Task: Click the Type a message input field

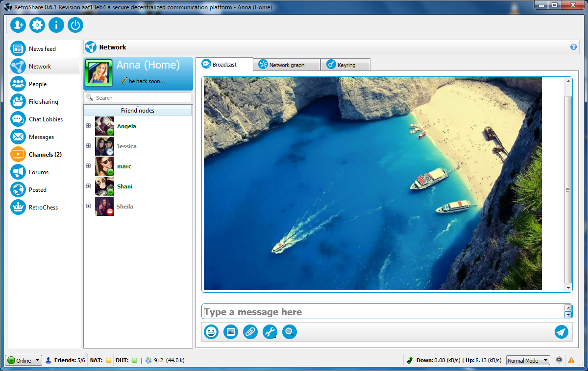Action: (343, 312)
